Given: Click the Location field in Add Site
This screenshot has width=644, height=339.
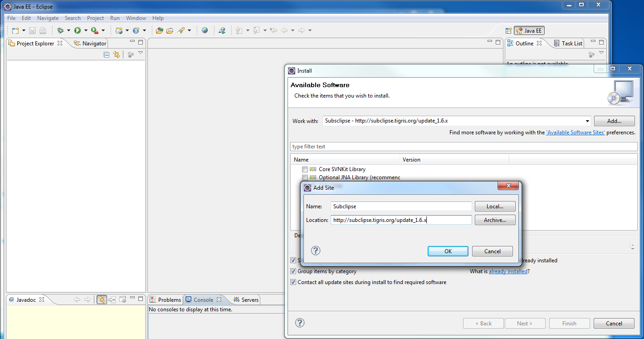Looking at the screenshot, I should (x=401, y=220).
